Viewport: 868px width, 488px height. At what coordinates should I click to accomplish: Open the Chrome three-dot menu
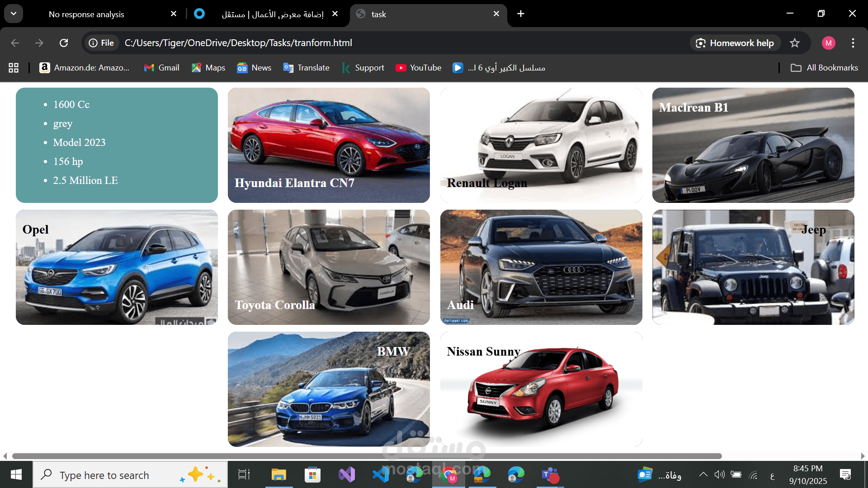(853, 43)
